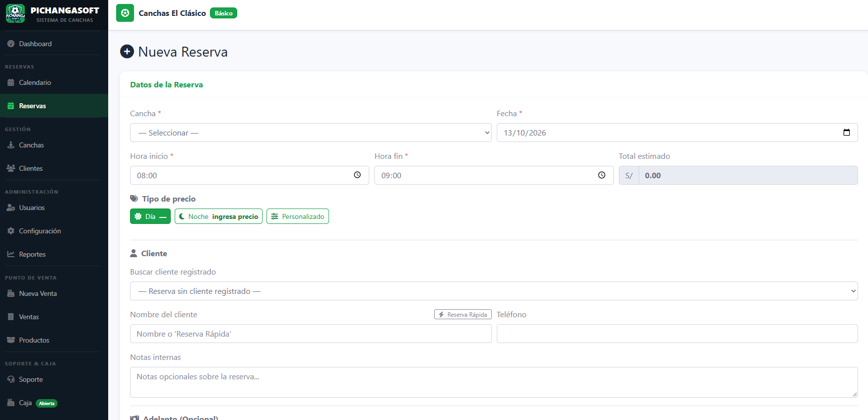Click the Notas internas text area
The width and height of the screenshot is (868, 420).
coord(494,382)
